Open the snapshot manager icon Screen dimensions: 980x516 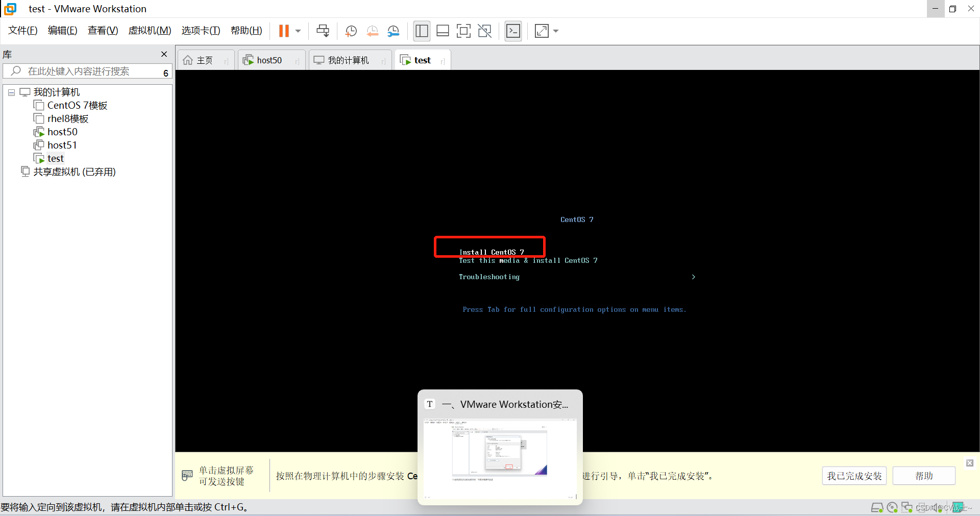(393, 31)
